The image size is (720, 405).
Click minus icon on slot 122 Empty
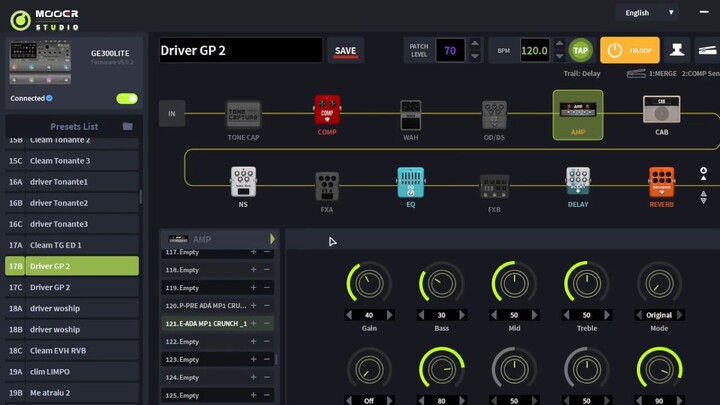(267, 341)
